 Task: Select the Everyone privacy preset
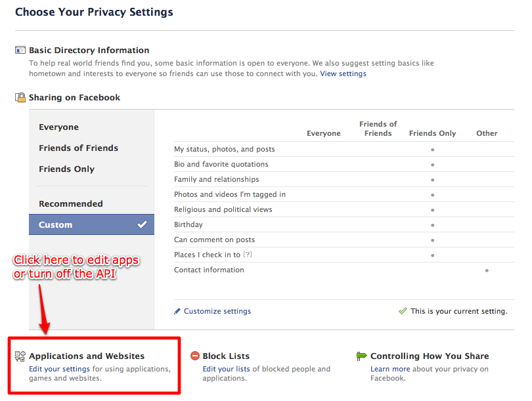click(58, 127)
